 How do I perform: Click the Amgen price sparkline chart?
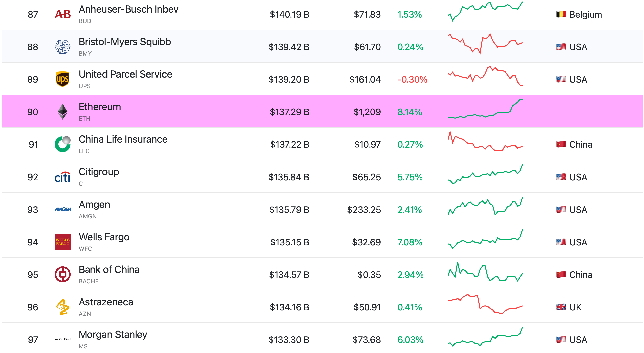pyautogui.click(x=485, y=206)
